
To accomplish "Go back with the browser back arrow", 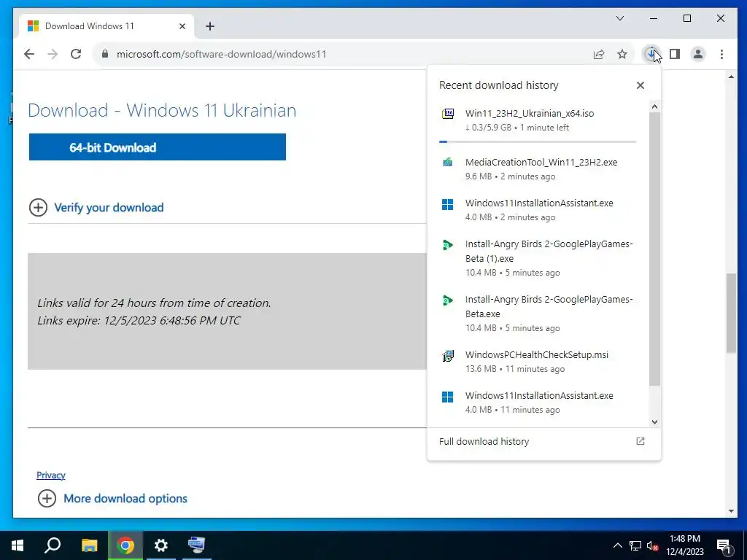I will point(29,54).
